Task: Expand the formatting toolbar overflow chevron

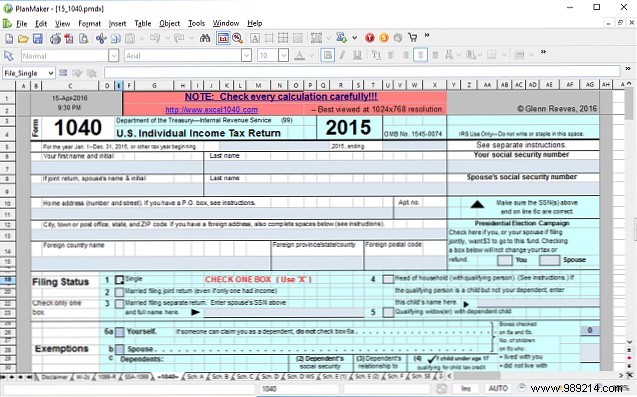Action: 543,52
